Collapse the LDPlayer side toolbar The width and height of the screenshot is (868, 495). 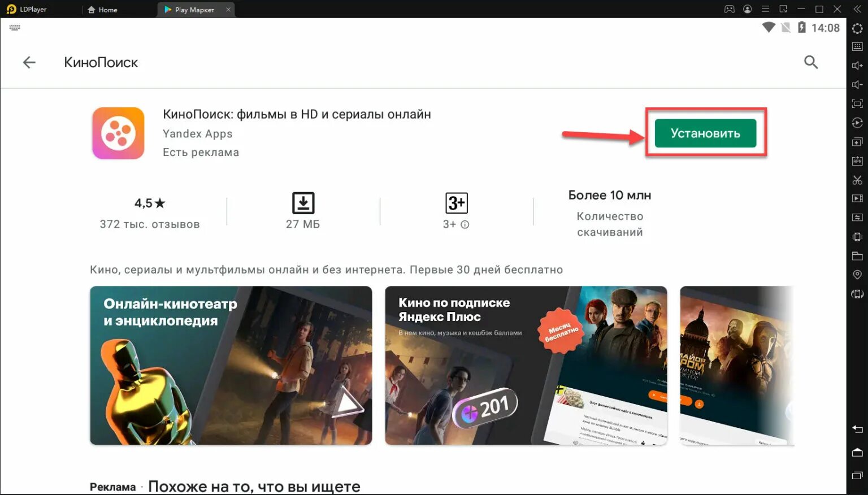pos(857,9)
